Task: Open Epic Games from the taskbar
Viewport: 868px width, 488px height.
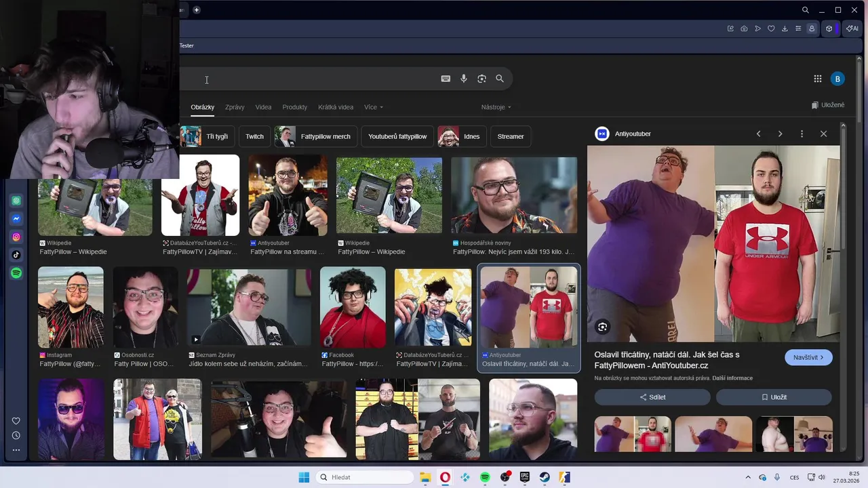Action: (x=525, y=477)
